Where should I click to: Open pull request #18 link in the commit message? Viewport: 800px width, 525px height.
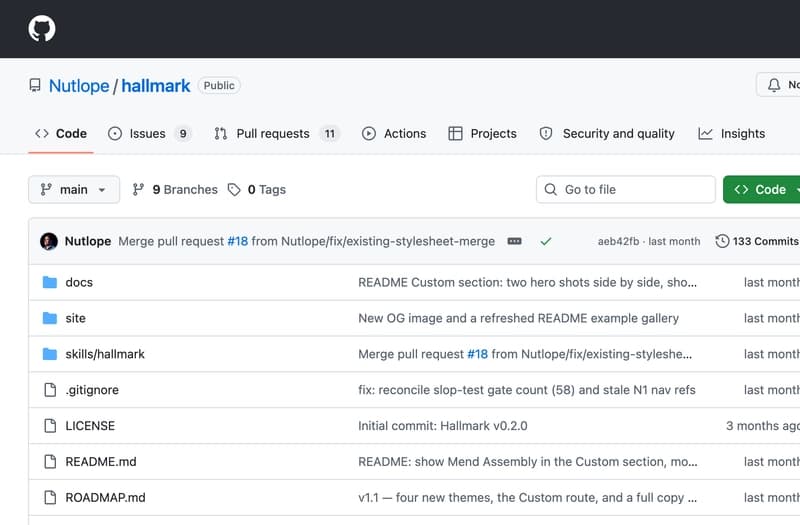tap(238, 241)
